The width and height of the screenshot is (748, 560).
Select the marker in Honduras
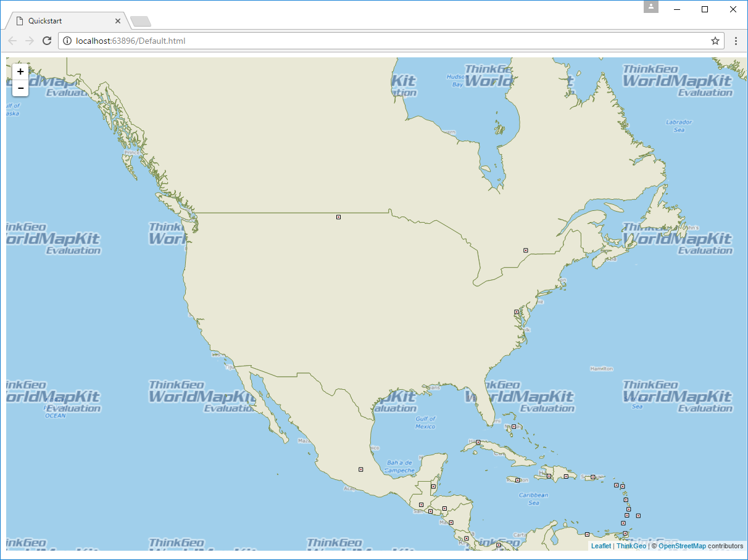pyautogui.click(x=444, y=508)
